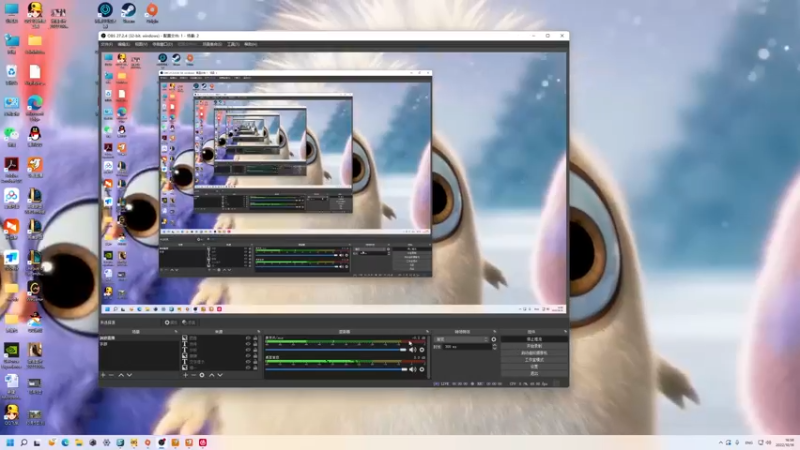The height and width of the screenshot is (450, 800).
Task: Open the scene transition properties gear
Action: [494, 339]
